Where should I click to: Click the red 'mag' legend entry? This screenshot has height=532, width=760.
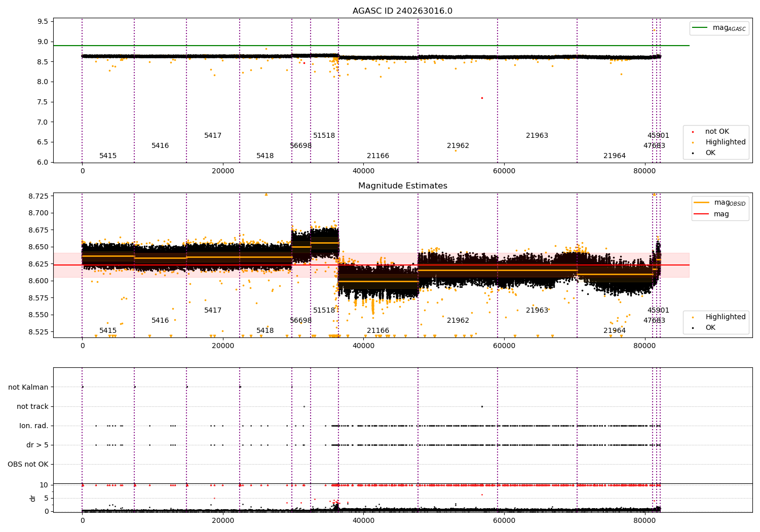pyautogui.click(x=712, y=214)
